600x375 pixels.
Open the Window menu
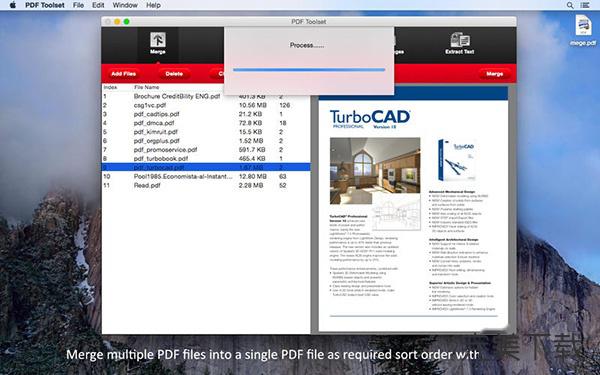(125, 5)
